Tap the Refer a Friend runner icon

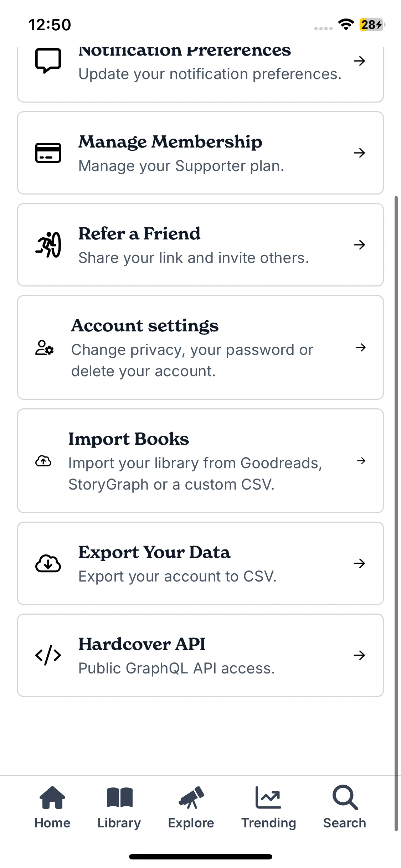tap(48, 245)
